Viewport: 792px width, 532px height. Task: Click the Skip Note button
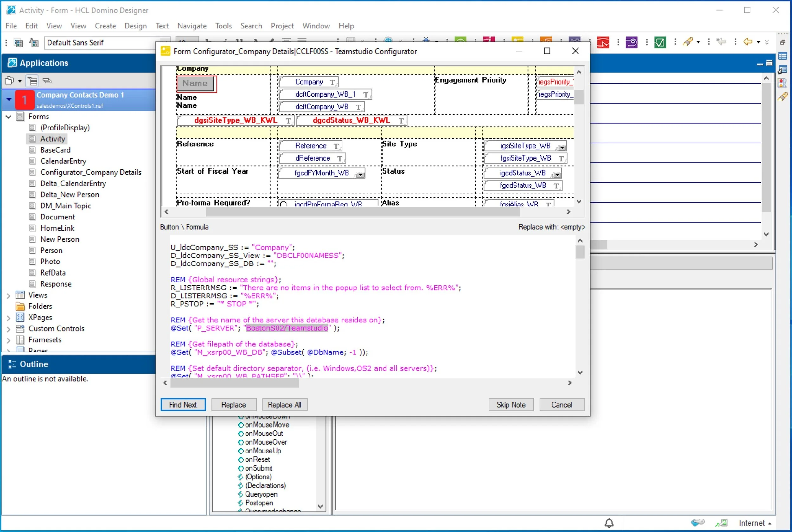[511, 404]
